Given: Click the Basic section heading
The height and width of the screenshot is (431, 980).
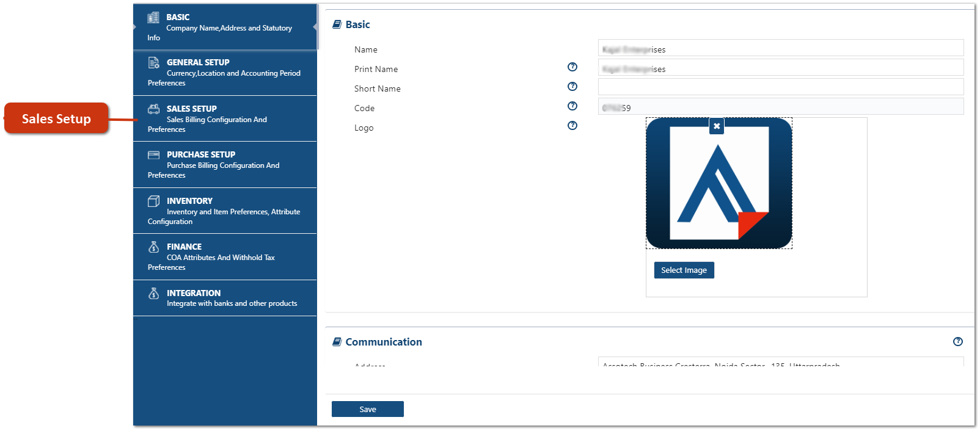Looking at the screenshot, I should [x=358, y=24].
